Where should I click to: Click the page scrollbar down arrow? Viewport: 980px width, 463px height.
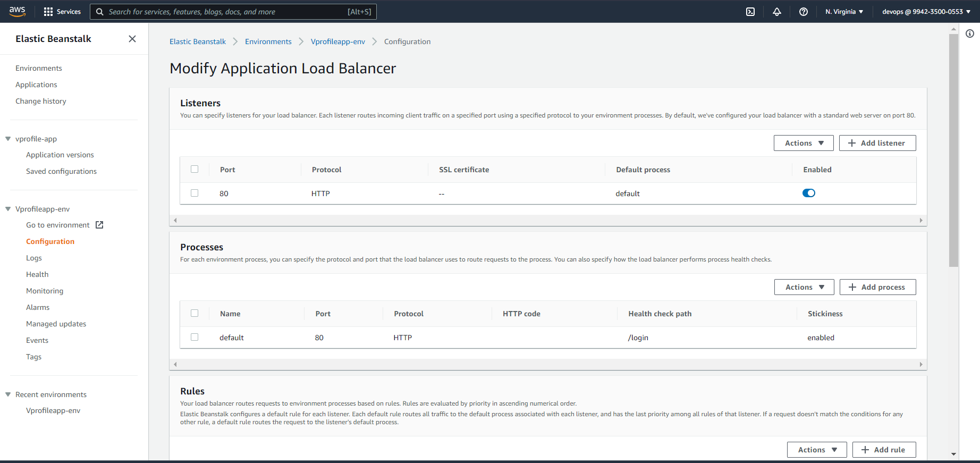pos(953,454)
